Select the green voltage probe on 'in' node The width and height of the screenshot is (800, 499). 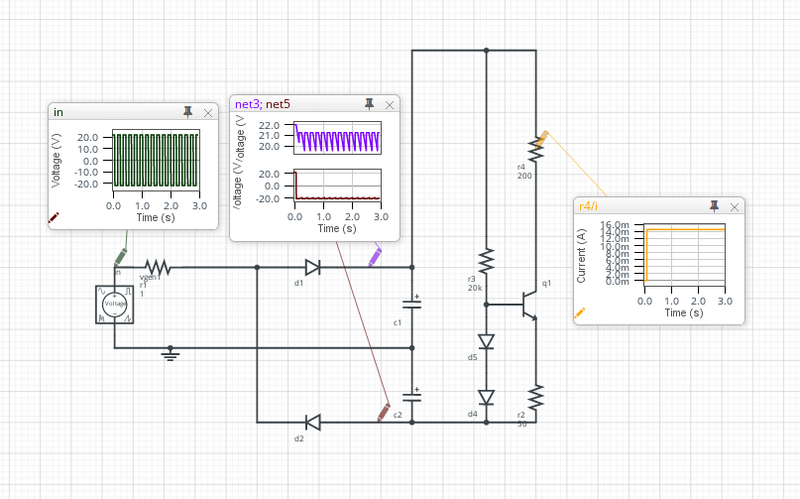(x=120, y=257)
